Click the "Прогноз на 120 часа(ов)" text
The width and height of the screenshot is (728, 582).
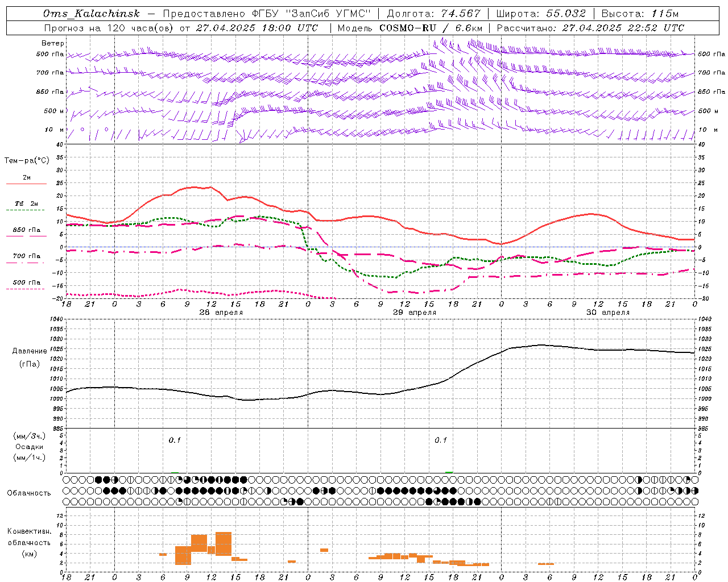[110, 28]
